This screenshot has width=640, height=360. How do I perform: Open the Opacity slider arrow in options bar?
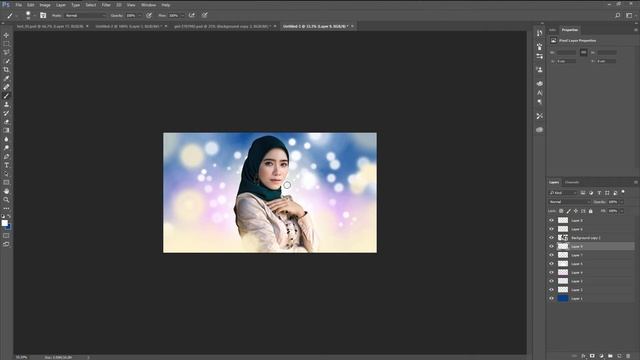coord(140,16)
